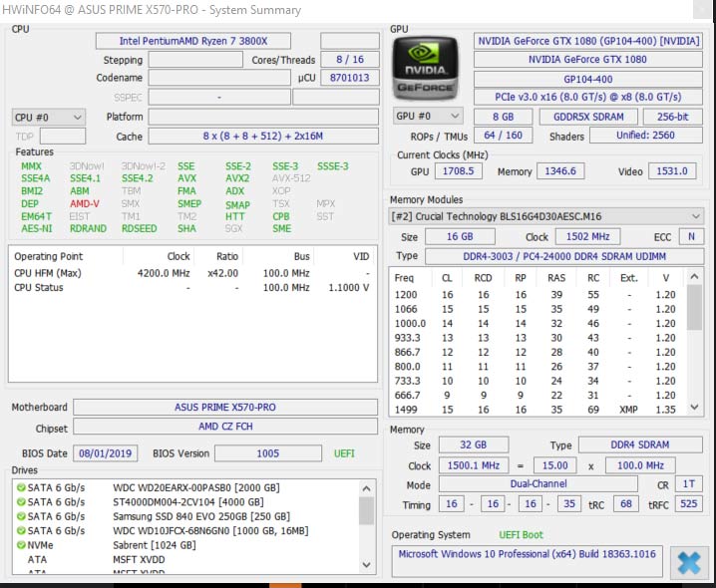Viewport: 716px width, 588px height.
Task: Click the drives list scroll-up arrow
Action: (366, 487)
